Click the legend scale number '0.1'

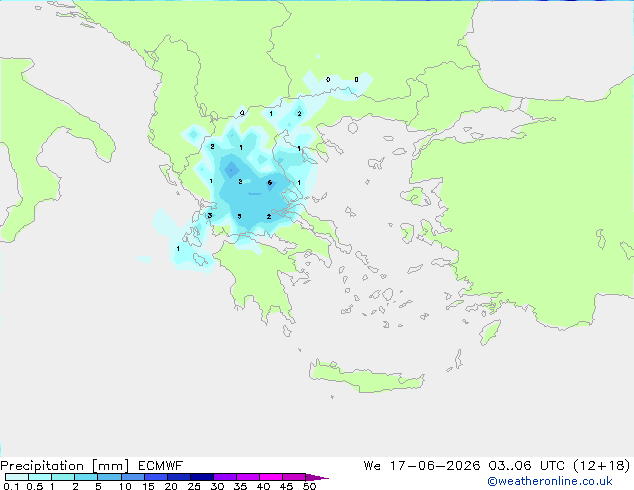11,486
